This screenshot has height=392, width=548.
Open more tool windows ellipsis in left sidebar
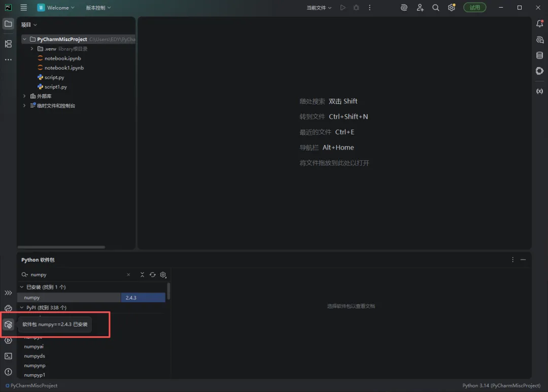[x=9, y=60]
